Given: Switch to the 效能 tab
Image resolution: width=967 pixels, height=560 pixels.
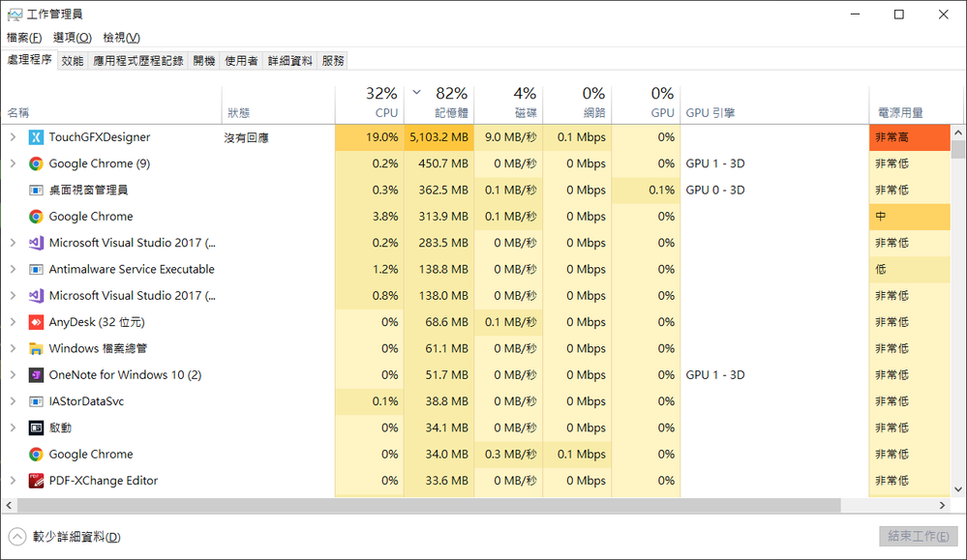Looking at the screenshot, I should 73,61.
